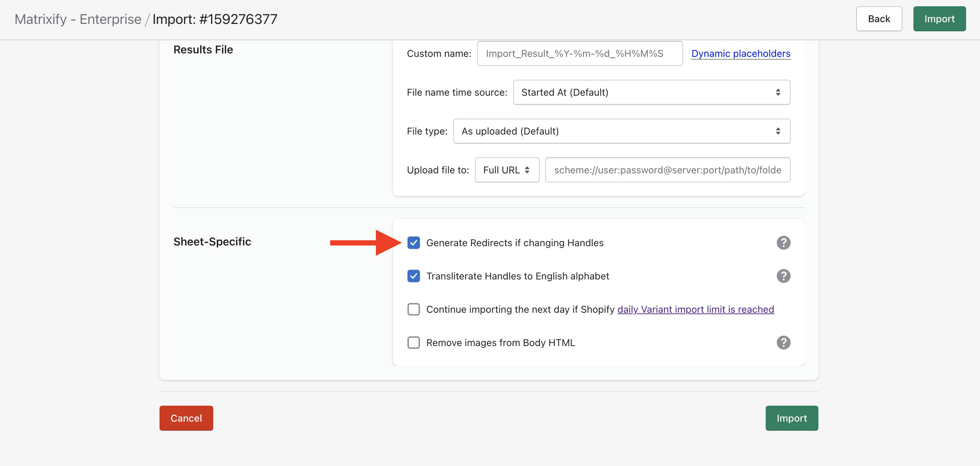980x466 pixels.
Task: Click the red Cancel button
Action: coord(186,418)
